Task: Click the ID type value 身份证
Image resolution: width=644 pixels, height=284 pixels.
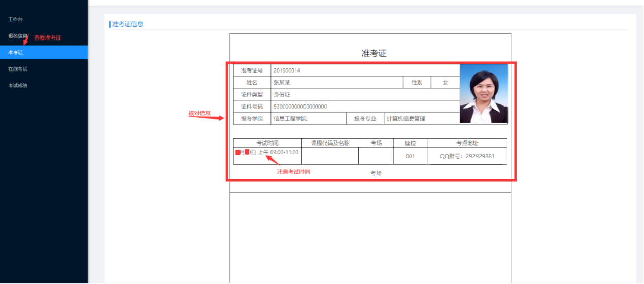Action: click(282, 94)
